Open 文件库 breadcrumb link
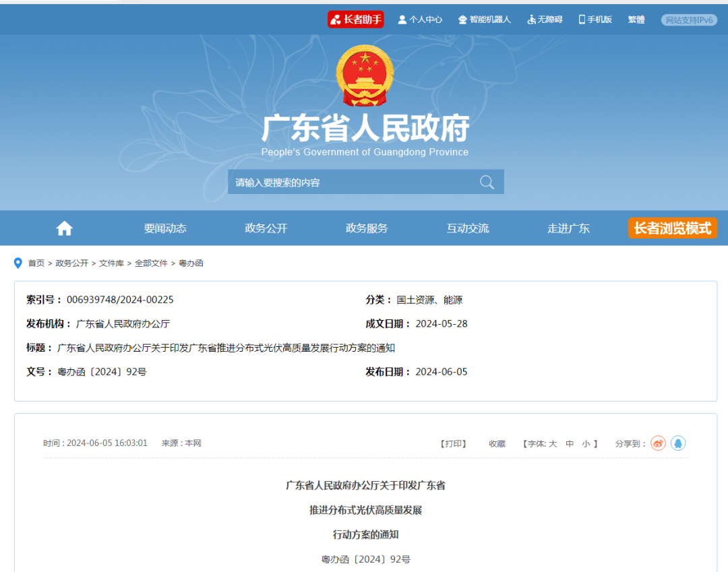This screenshot has height=572, width=728. point(111,263)
